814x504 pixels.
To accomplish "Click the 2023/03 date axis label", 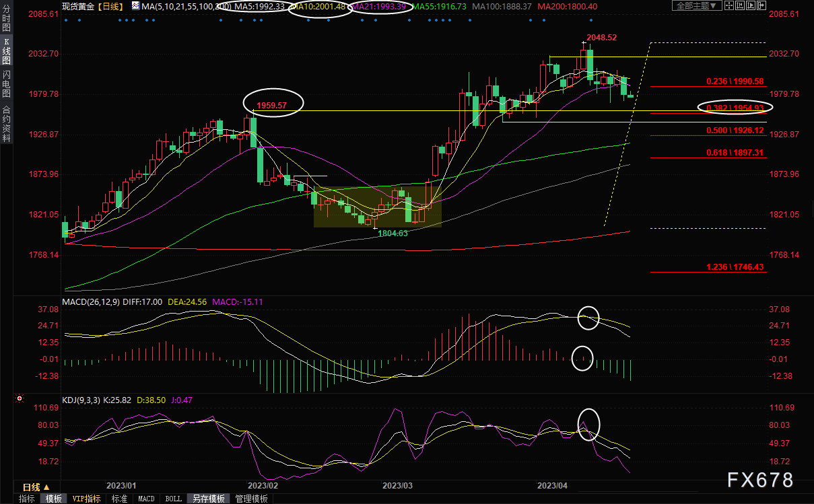I will (398, 485).
